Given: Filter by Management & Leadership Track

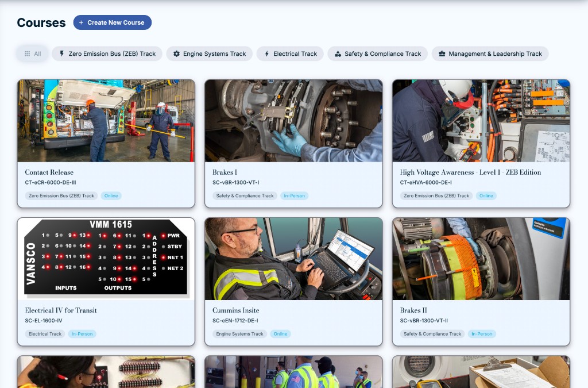Looking at the screenshot, I should pyautogui.click(x=490, y=53).
